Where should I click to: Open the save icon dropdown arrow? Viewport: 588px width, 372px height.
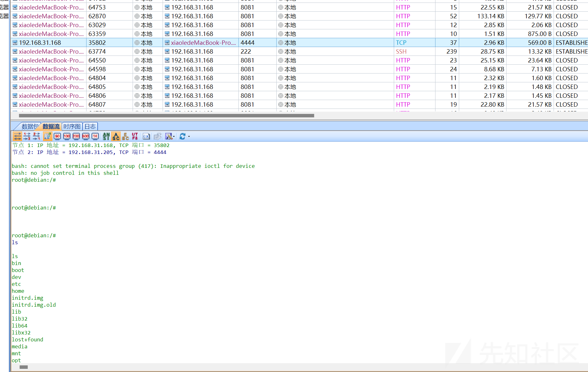click(174, 137)
